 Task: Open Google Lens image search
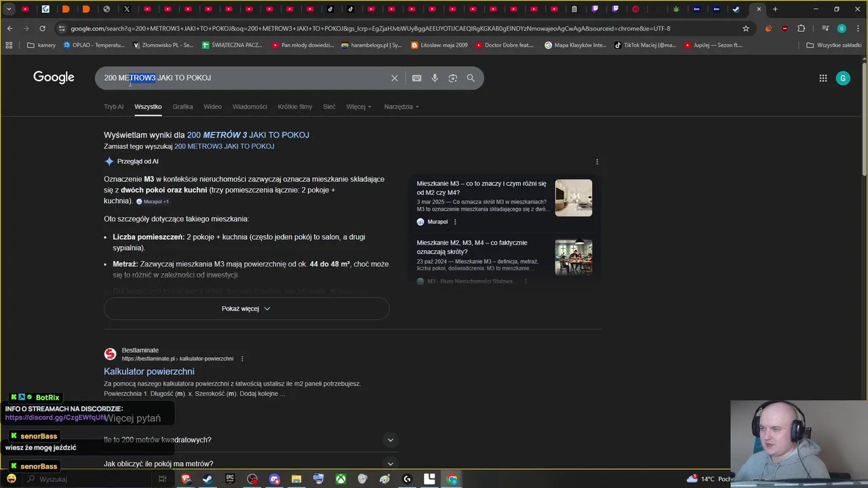pyautogui.click(x=452, y=78)
